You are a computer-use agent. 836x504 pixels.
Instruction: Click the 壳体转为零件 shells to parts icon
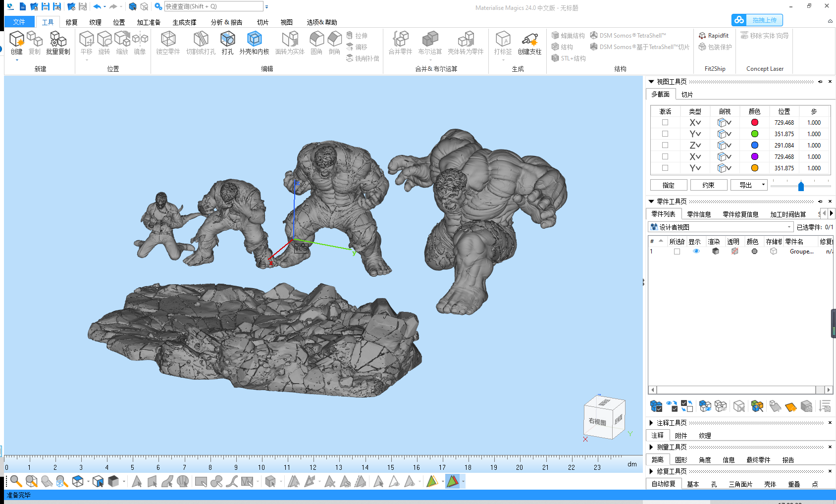click(x=466, y=43)
